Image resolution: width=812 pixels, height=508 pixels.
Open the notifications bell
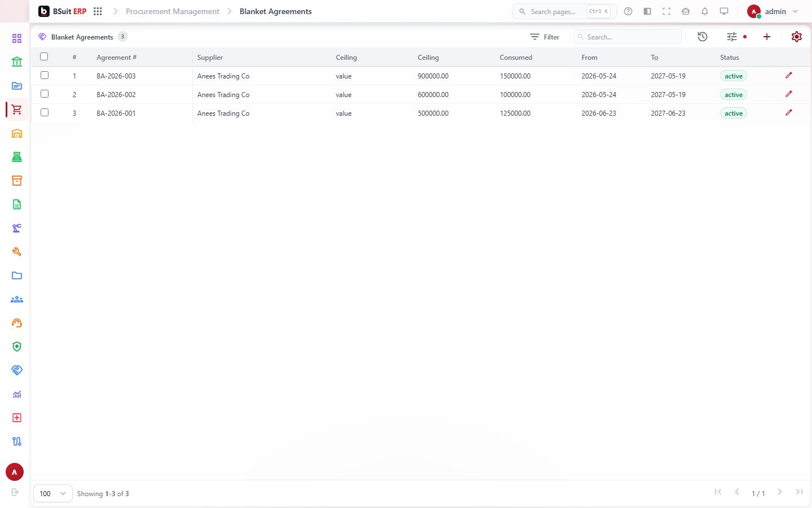click(705, 11)
